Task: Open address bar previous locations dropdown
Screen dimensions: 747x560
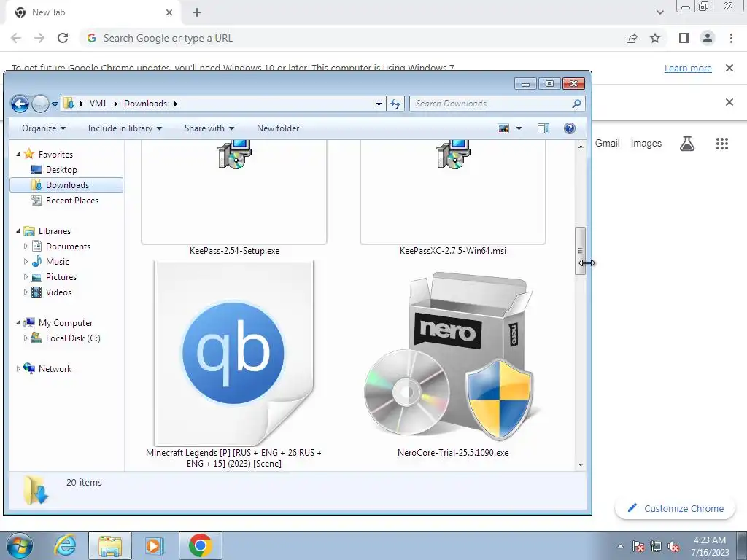Action: tap(379, 104)
